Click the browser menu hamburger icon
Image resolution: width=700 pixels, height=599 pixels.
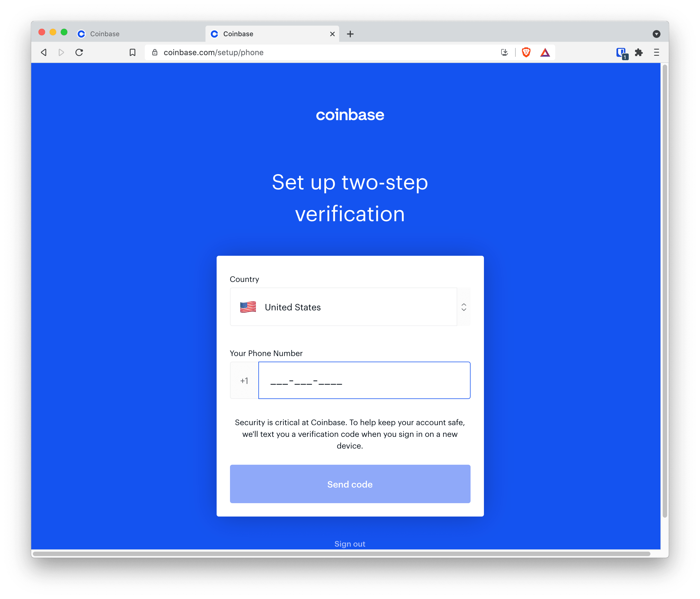659,53
